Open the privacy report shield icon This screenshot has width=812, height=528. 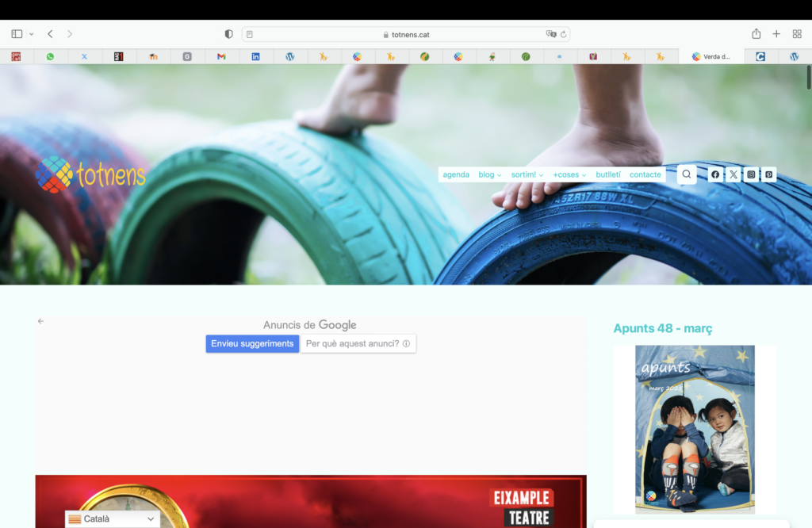[228, 34]
